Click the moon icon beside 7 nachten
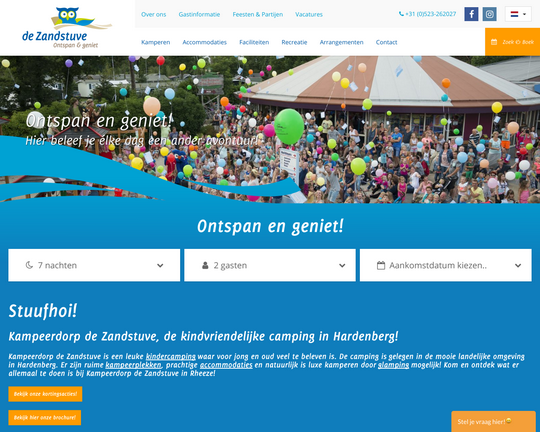 tap(29, 265)
